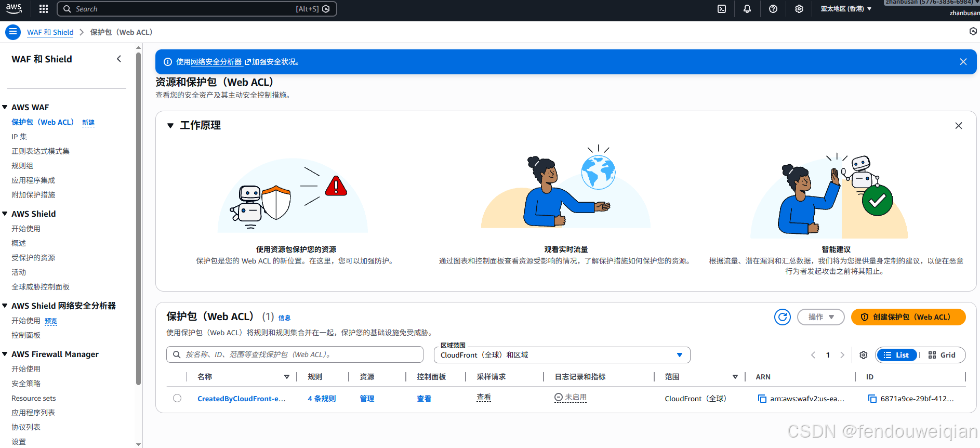
Task: Switch to Grid view
Action: click(x=942, y=355)
